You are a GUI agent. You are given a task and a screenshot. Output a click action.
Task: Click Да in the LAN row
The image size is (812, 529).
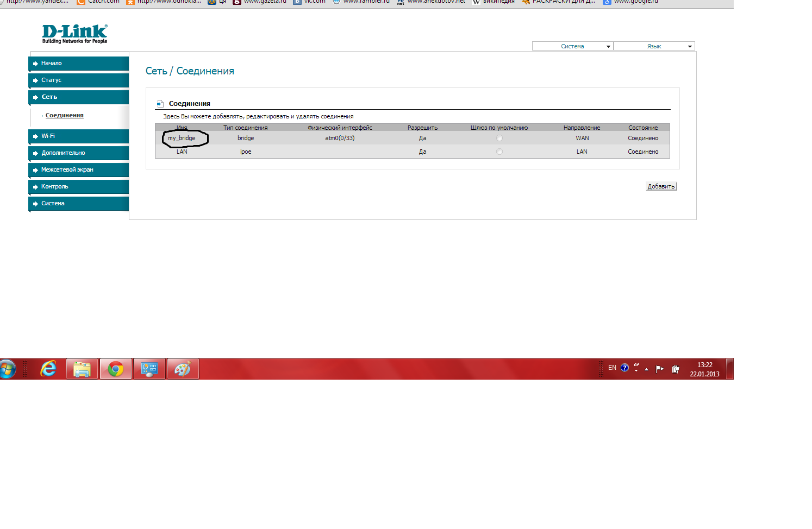coord(423,152)
